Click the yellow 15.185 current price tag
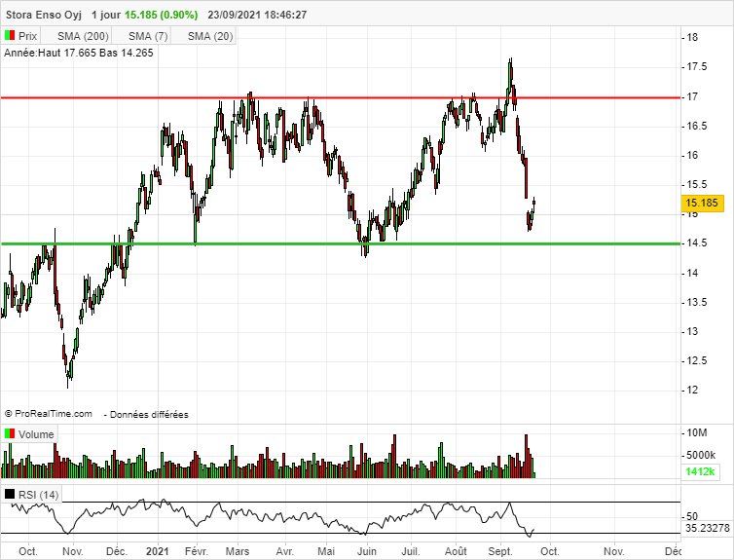Image resolution: width=734 pixels, height=560 pixels. [x=701, y=203]
